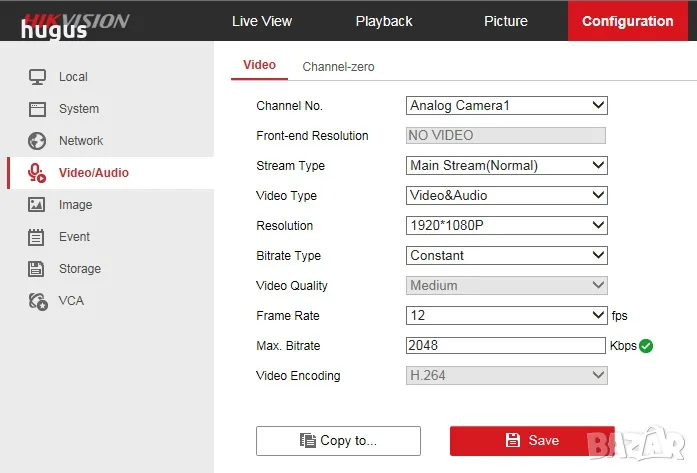Click the System window icon in sidebar
This screenshot has width=697, height=473.
pos(37,109)
